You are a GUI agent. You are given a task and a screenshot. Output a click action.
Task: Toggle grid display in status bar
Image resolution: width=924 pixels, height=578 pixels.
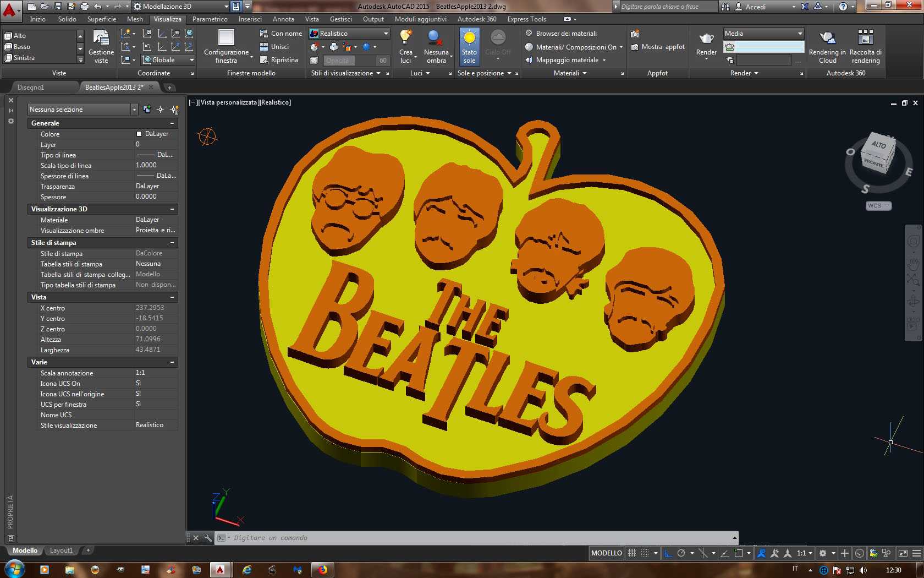632,553
